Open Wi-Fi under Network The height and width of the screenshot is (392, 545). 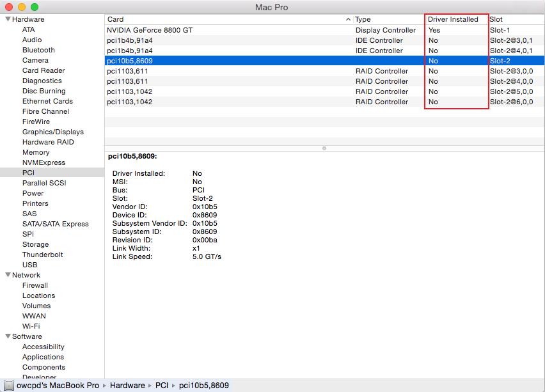pos(31,326)
